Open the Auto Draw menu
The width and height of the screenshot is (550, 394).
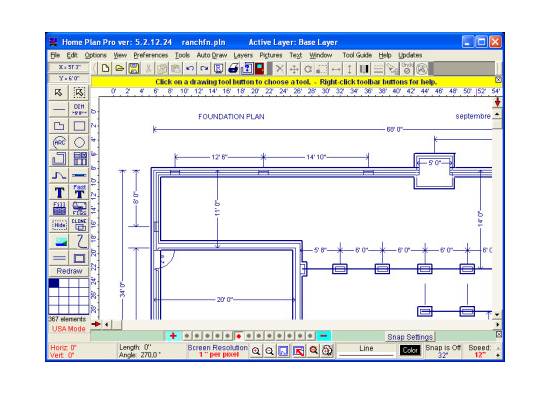coord(212,55)
